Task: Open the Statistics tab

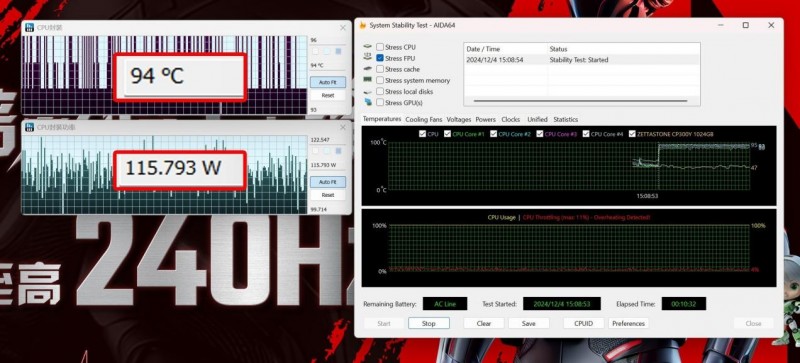Action: pos(565,119)
